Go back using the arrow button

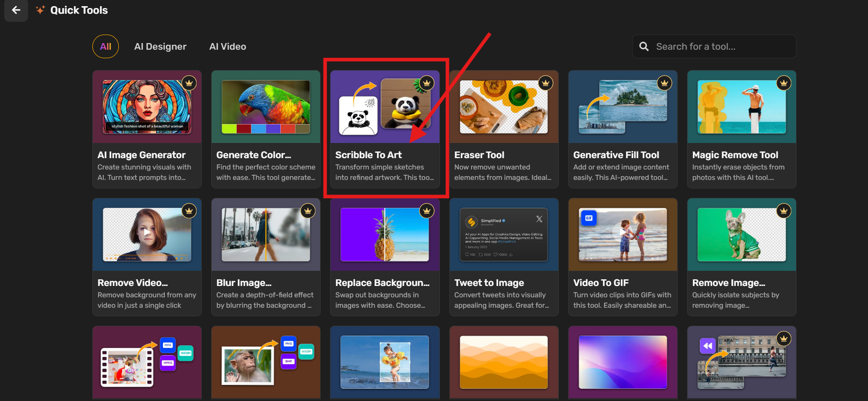point(16,10)
